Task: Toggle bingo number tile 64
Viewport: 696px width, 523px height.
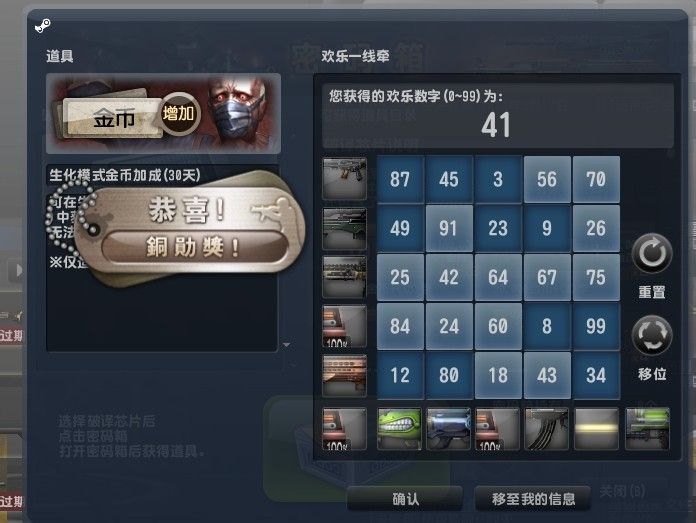Action: tap(498, 277)
